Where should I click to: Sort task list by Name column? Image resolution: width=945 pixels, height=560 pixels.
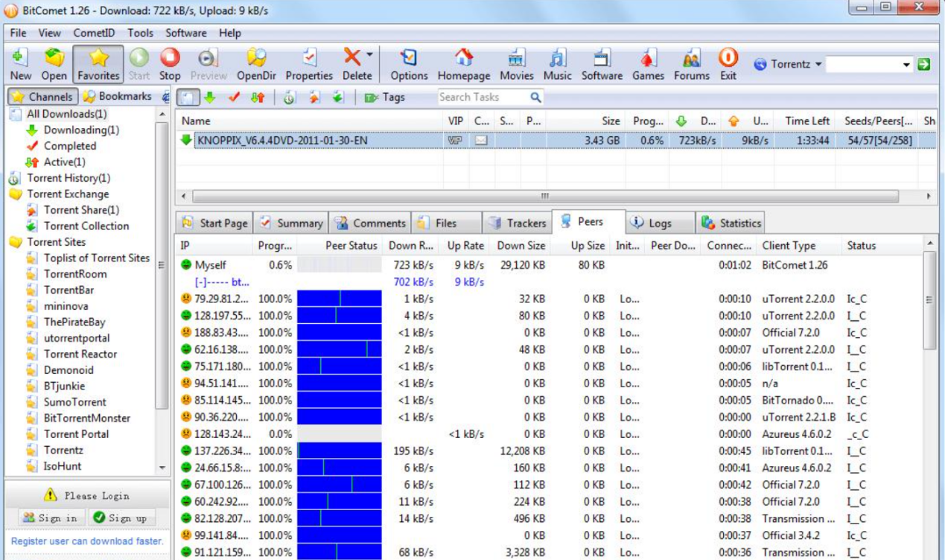coord(309,121)
